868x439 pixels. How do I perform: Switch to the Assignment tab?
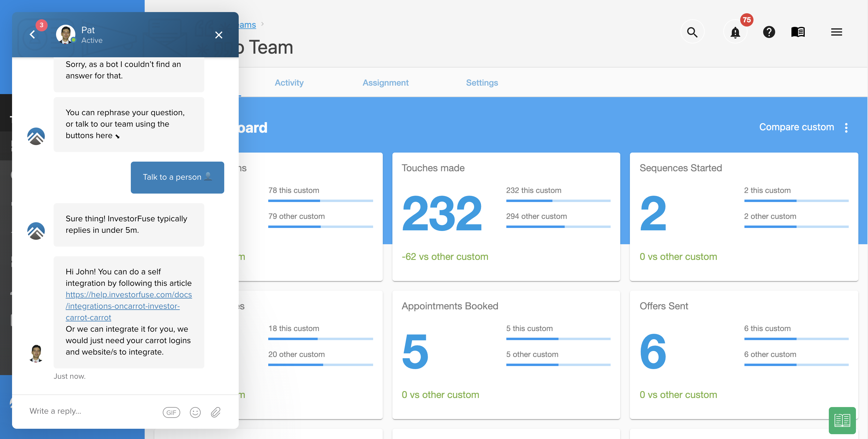[385, 83]
